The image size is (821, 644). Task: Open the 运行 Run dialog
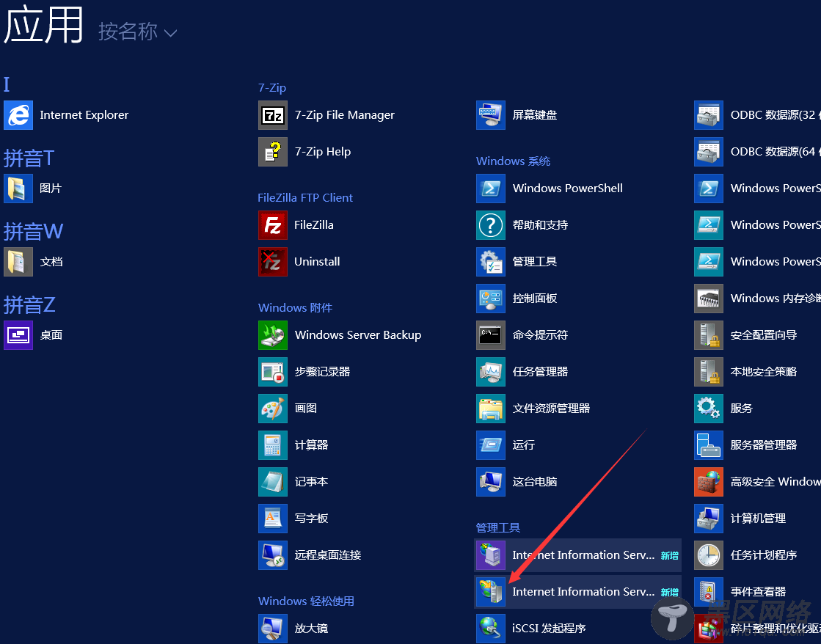[506, 445]
